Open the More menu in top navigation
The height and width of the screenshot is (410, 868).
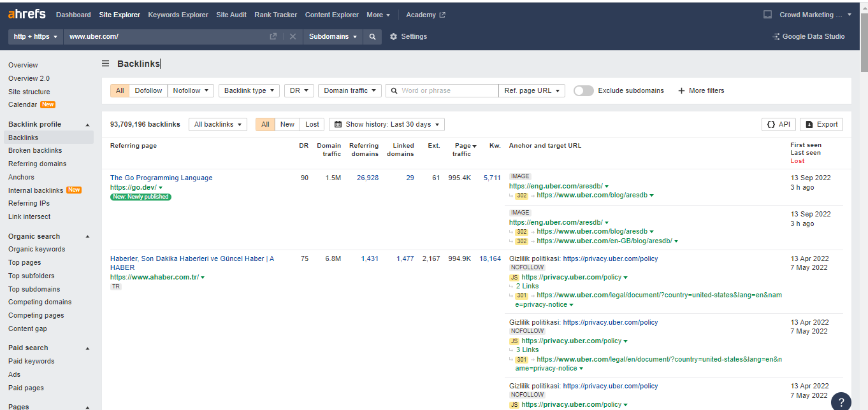(x=379, y=15)
